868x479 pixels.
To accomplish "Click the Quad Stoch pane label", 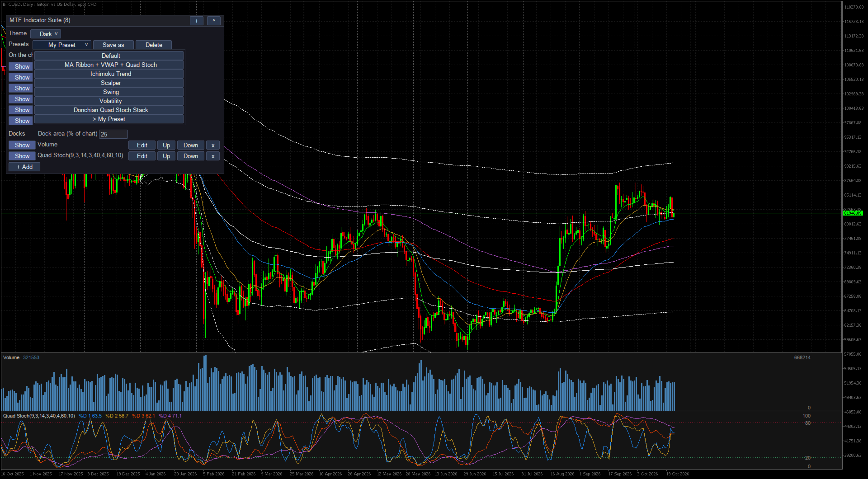I will [x=39, y=416].
